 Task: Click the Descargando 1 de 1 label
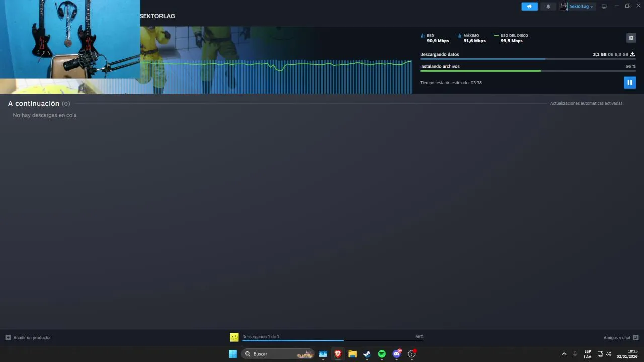261,337
